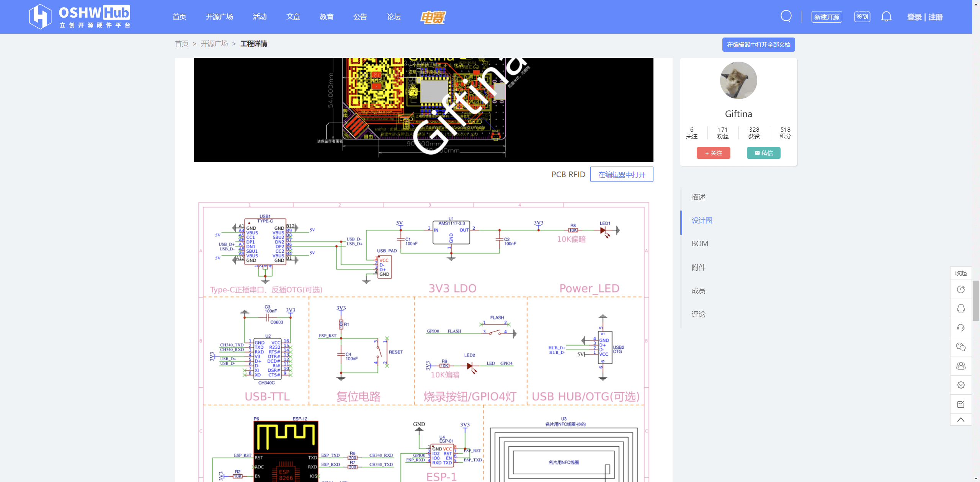Collapse the floating sidebar with 收起
The image size is (980, 482).
point(961,273)
